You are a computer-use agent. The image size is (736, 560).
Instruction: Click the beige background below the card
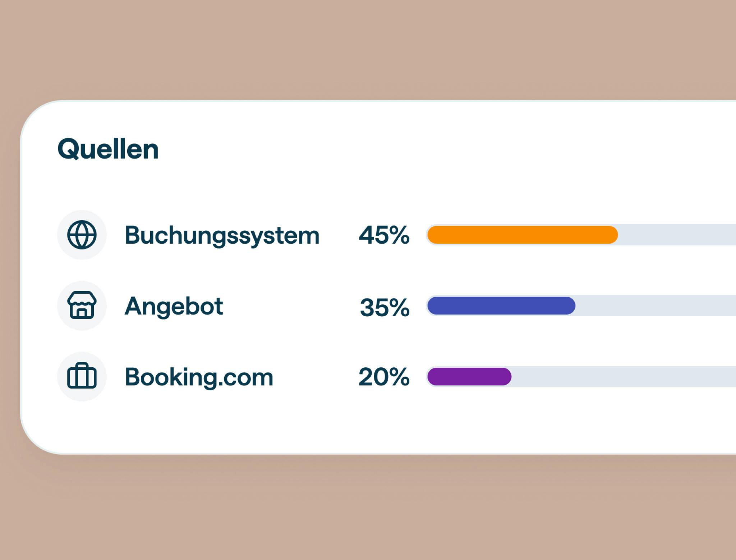pos(359,510)
